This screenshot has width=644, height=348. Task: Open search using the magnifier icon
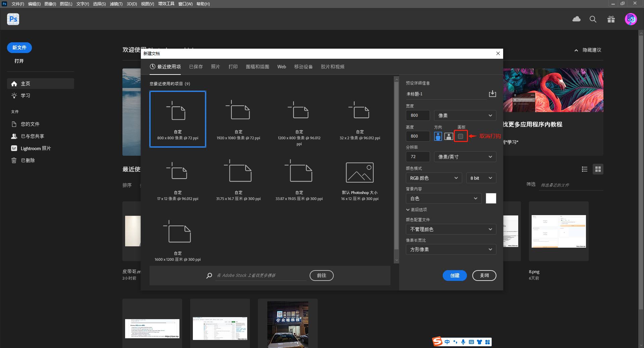(593, 19)
